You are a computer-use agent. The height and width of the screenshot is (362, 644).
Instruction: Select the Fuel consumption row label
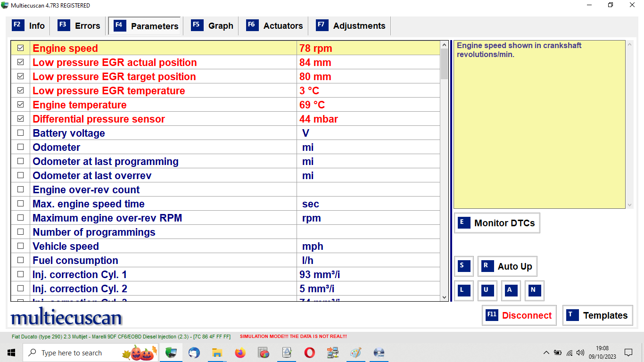point(75,260)
